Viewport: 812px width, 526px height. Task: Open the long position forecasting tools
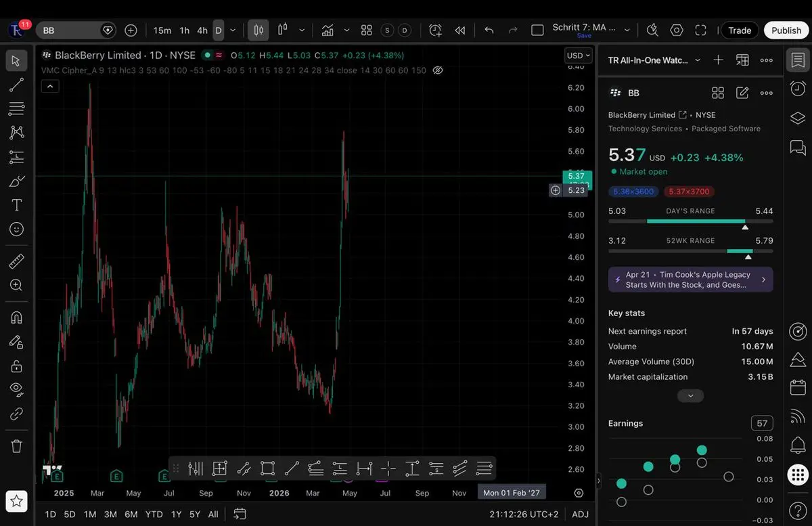(17, 157)
